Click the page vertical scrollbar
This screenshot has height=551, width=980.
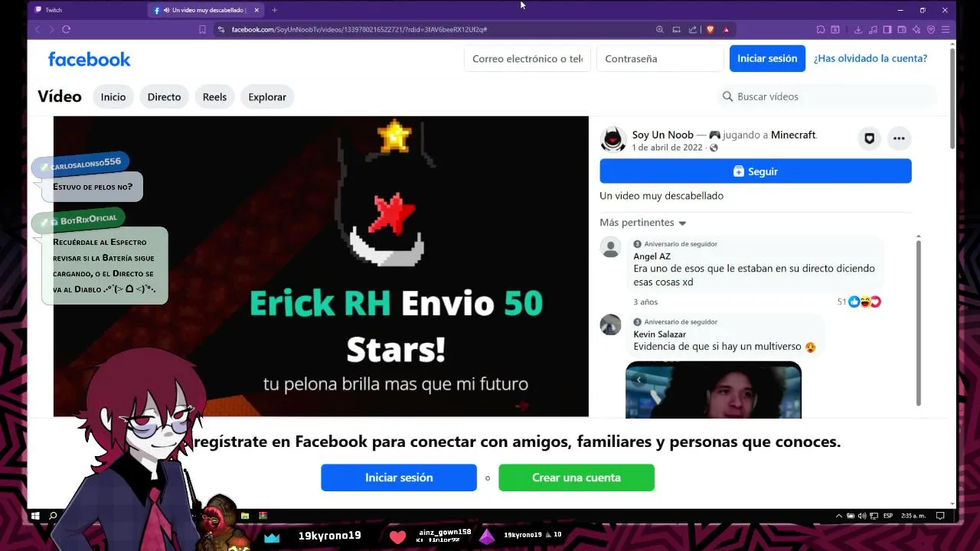pyautogui.click(x=952, y=99)
